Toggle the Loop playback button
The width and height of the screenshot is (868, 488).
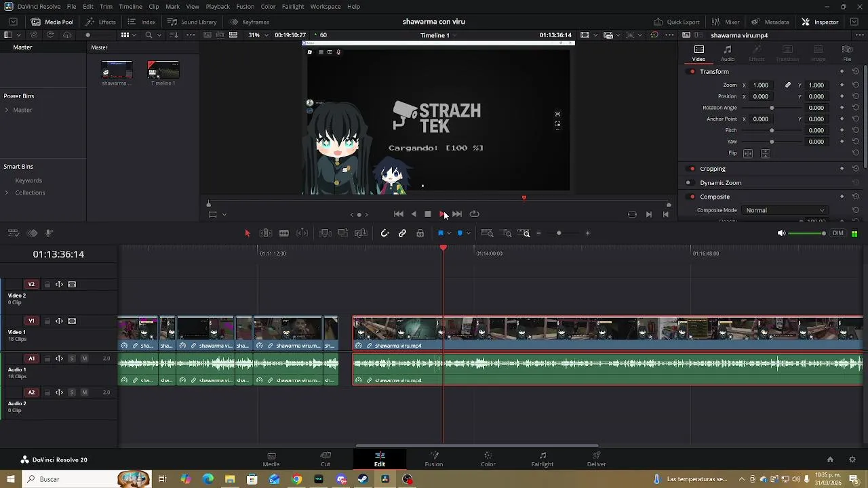475,214
